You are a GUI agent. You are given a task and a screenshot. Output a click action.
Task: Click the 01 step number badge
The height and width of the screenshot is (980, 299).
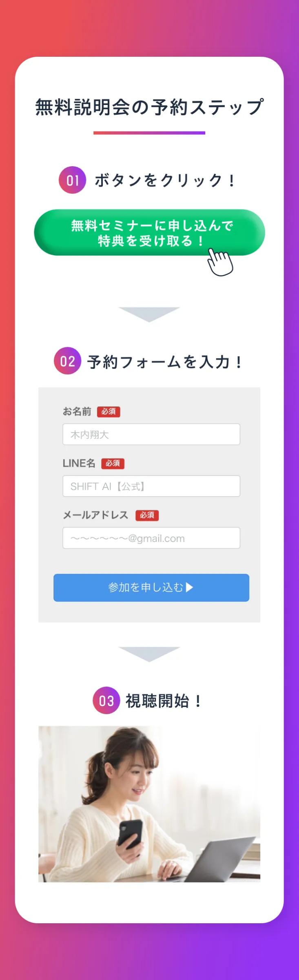(x=73, y=180)
